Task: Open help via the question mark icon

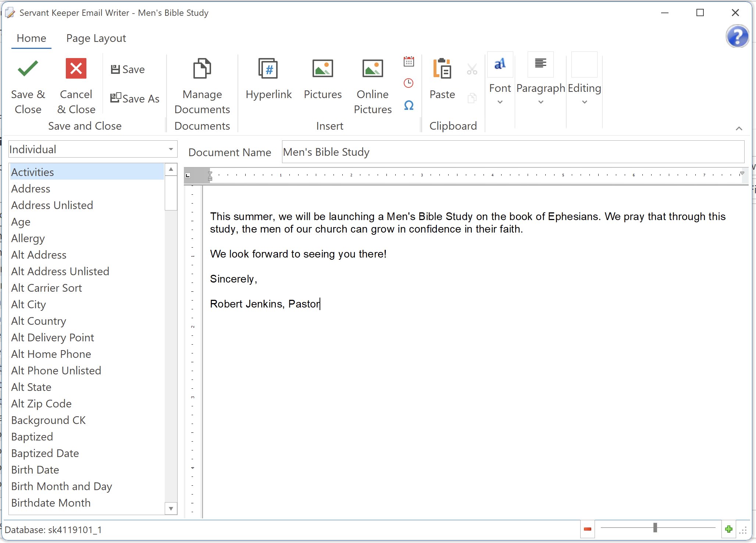Action: point(738,36)
